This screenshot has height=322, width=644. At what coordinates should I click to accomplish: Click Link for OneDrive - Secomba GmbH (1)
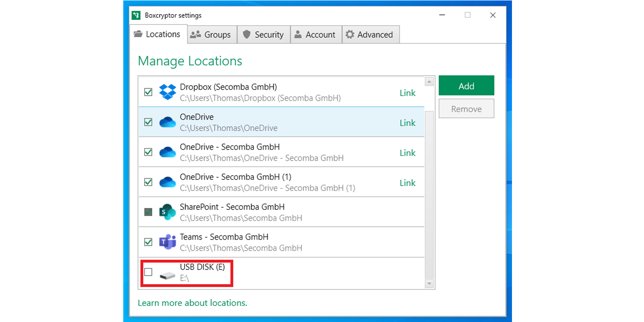click(407, 183)
